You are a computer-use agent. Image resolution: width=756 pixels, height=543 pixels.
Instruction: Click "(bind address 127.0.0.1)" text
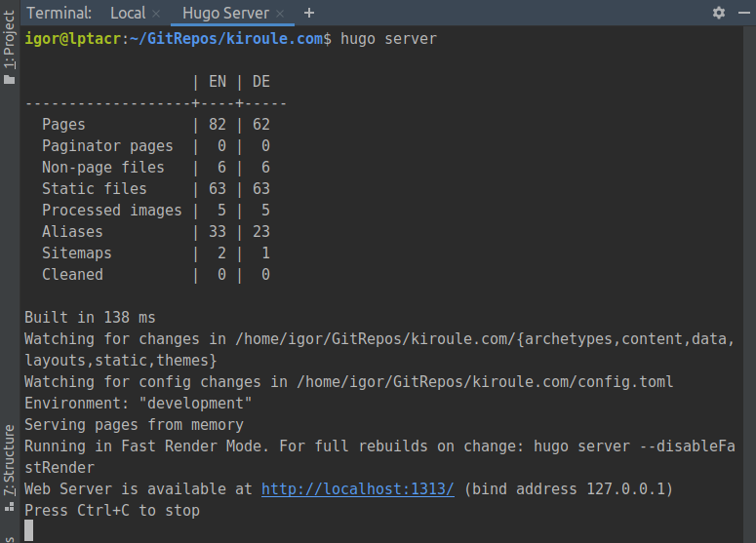[x=568, y=489]
